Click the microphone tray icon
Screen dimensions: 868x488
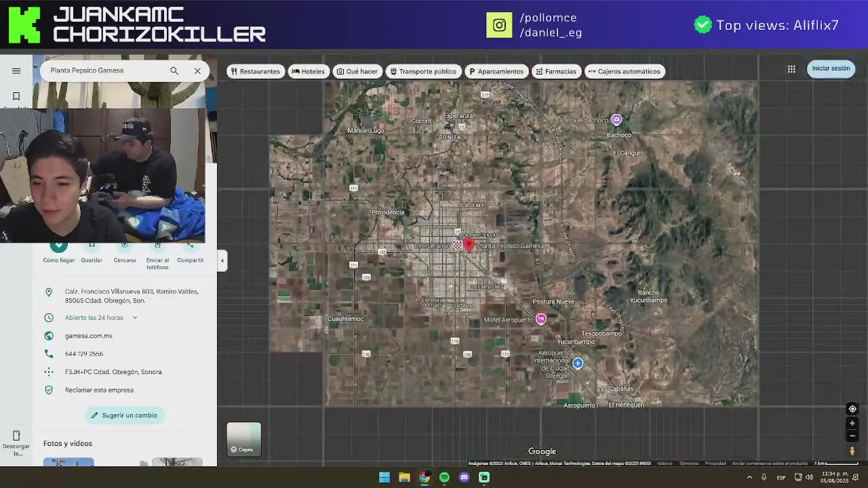[764, 477]
